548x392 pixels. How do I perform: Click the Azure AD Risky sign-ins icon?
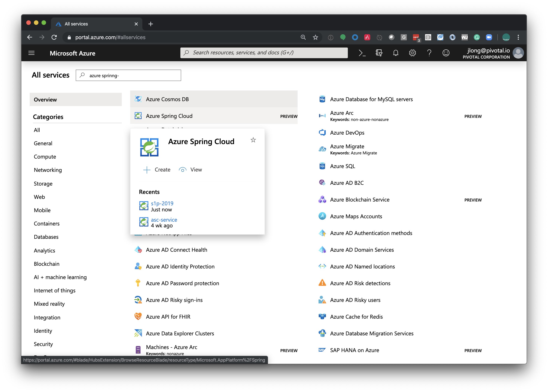pyautogui.click(x=138, y=300)
